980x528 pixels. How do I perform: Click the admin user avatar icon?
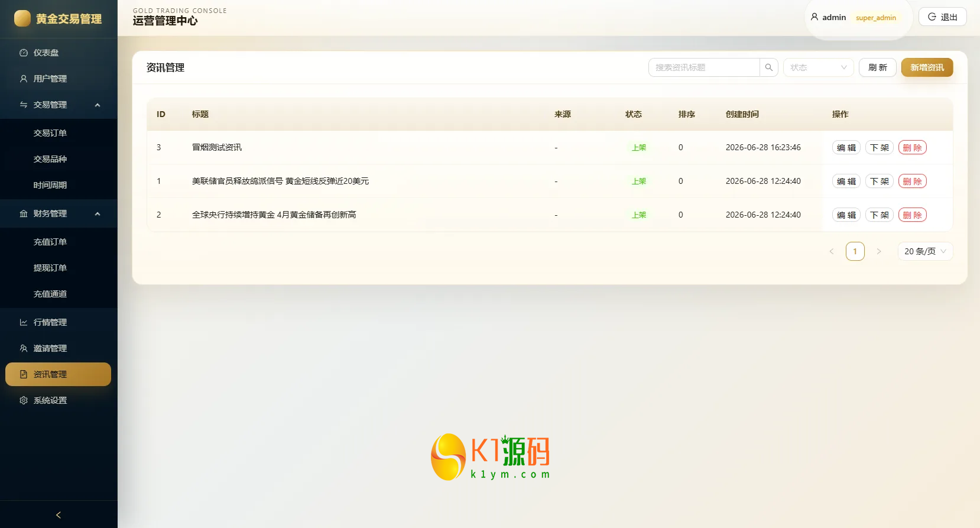814,17
